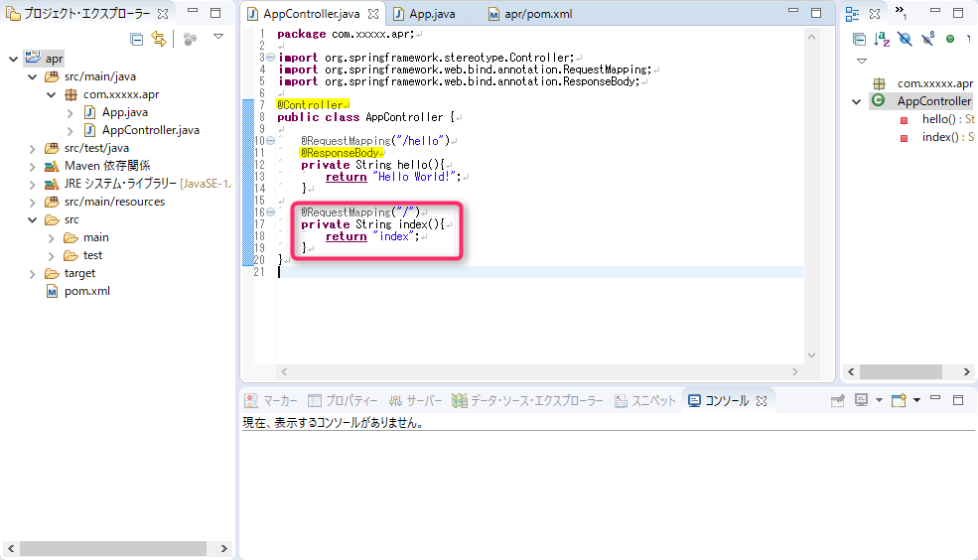The height and width of the screenshot is (560, 978).
Task: Collapse the apr project node
Action: [x=13, y=59]
